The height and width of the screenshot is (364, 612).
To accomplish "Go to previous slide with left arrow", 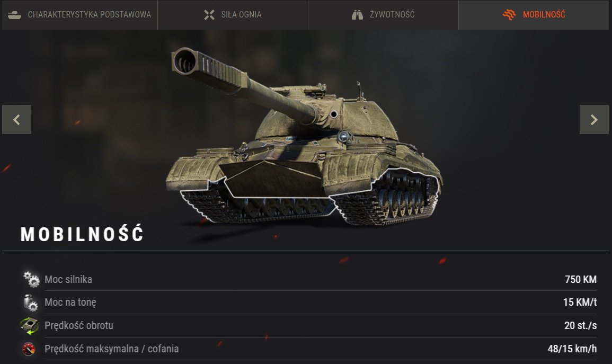I will click(17, 119).
